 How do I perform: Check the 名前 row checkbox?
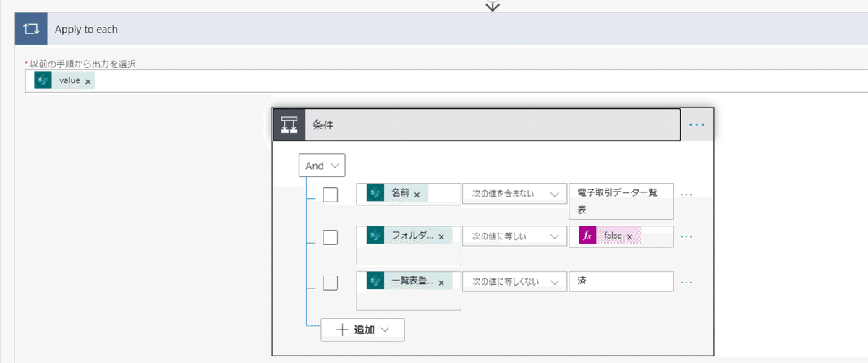(331, 195)
